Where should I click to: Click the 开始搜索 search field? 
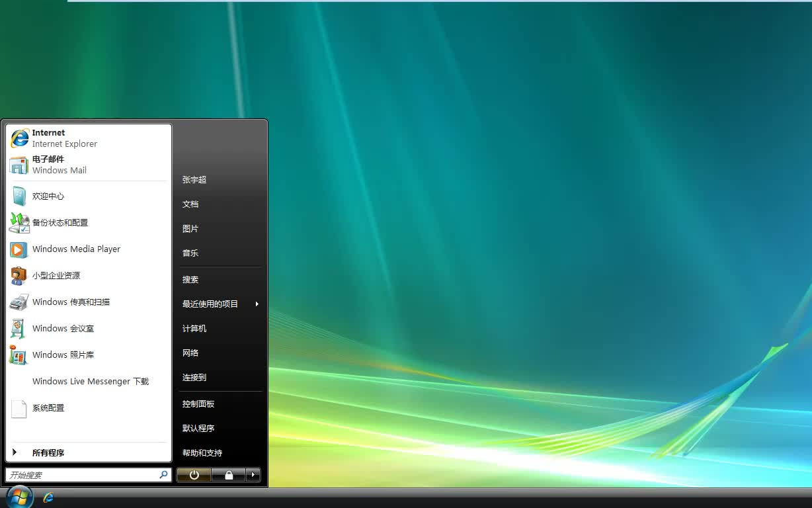tap(89, 475)
